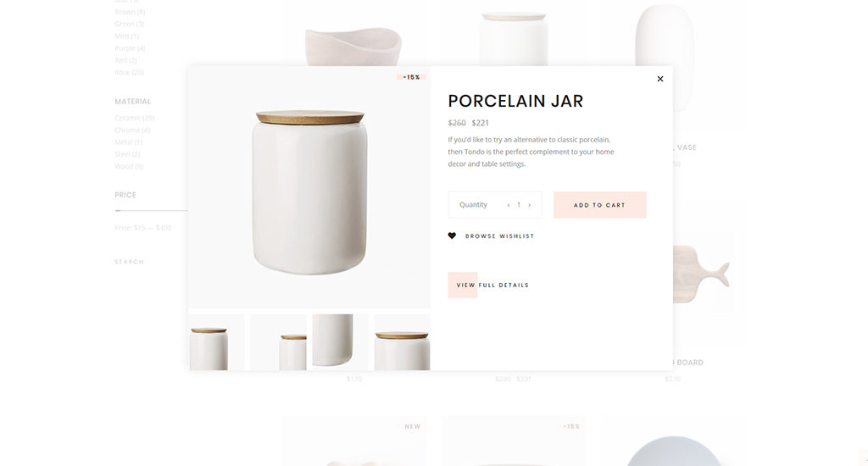Filter by Wood material
This screenshot has width=868, height=466.
(129, 166)
